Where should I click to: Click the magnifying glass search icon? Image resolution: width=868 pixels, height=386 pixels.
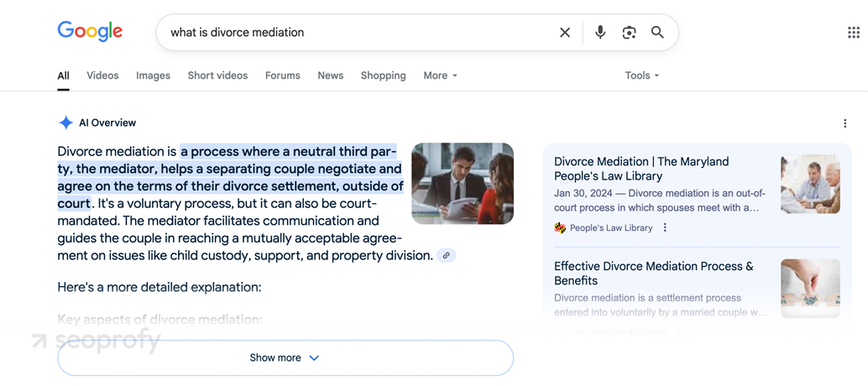pos(657,33)
